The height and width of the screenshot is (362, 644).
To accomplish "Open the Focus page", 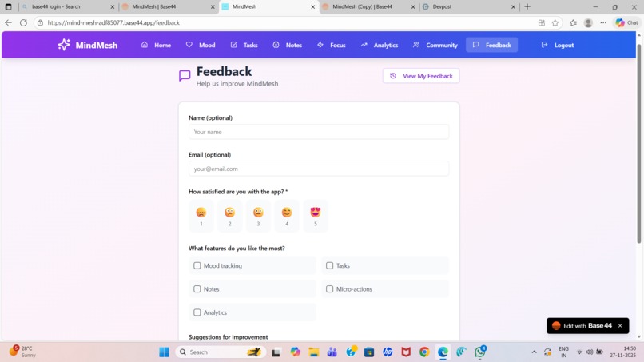I will 332,45.
